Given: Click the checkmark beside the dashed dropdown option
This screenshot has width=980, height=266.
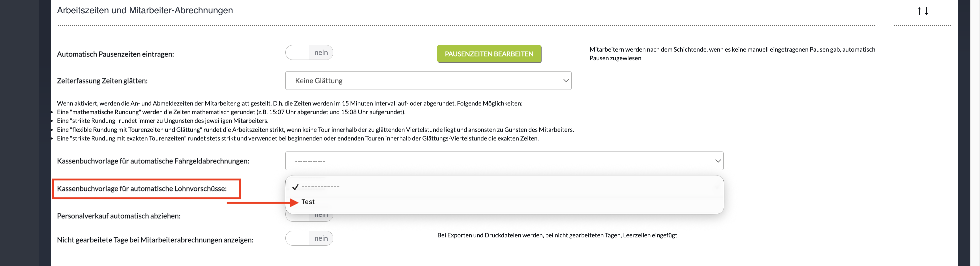Looking at the screenshot, I should coord(295,187).
